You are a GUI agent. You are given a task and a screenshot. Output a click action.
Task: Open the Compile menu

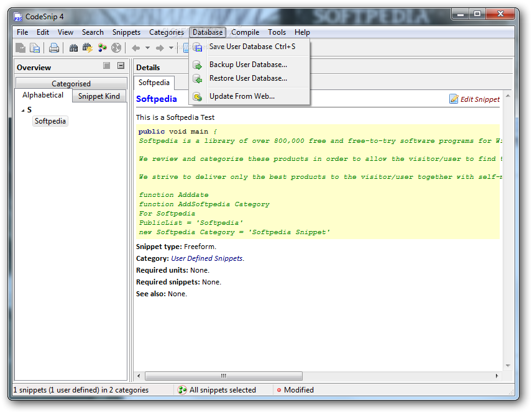click(x=245, y=32)
